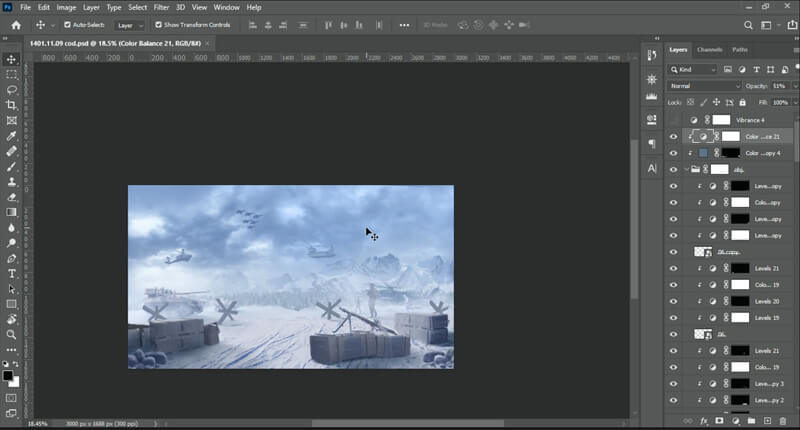
Task: Create a new group folder
Action: click(x=751, y=421)
